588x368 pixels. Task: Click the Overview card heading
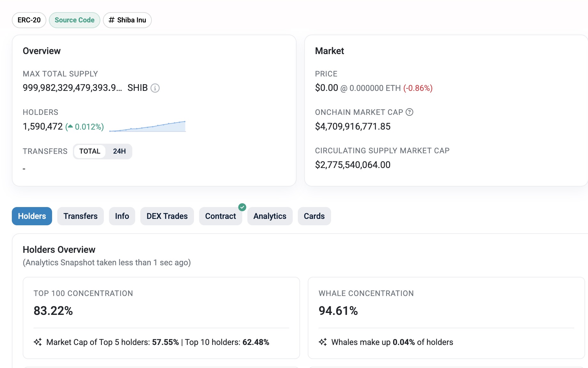(42, 51)
